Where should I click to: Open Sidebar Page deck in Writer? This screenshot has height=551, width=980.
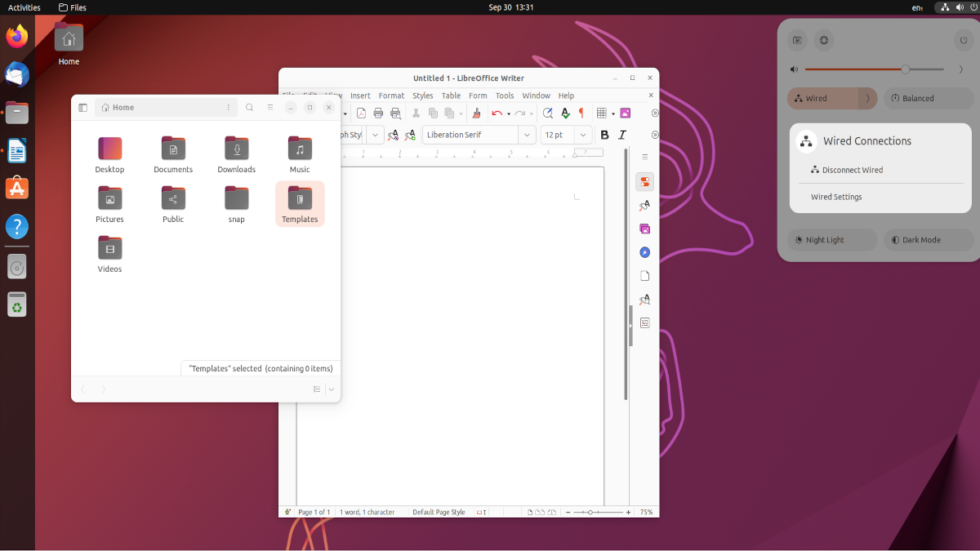point(645,276)
